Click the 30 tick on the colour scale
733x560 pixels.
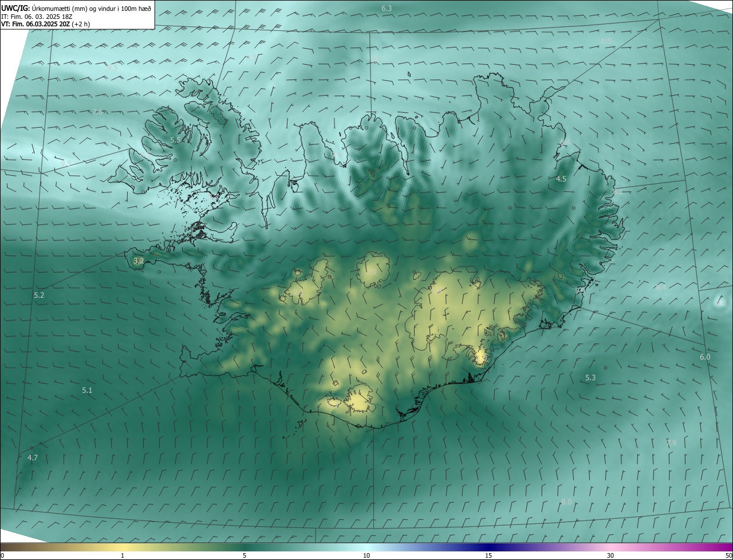click(610, 556)
